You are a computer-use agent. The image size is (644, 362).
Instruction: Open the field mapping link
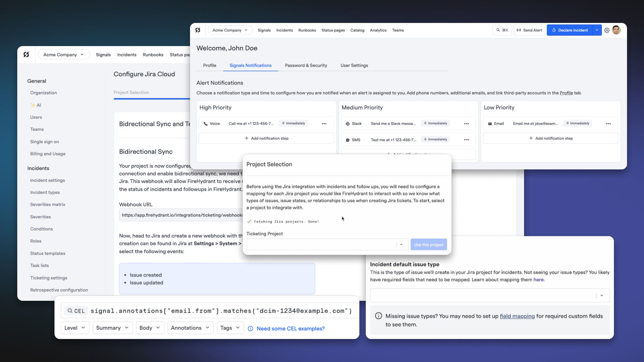[517, 316]
